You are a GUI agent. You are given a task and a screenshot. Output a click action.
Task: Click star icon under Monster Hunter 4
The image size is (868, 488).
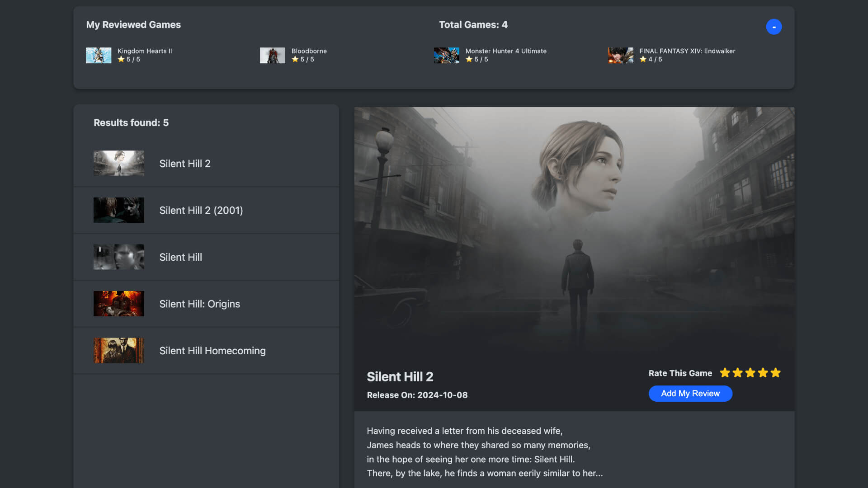pyautogui.click(x=469, y=59)
